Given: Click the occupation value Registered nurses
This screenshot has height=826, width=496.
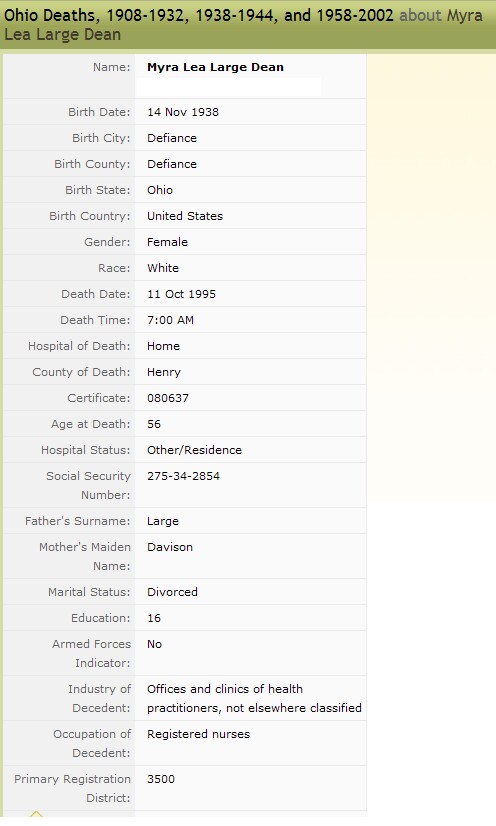Looking at the screenshot, I should (198, 734).
